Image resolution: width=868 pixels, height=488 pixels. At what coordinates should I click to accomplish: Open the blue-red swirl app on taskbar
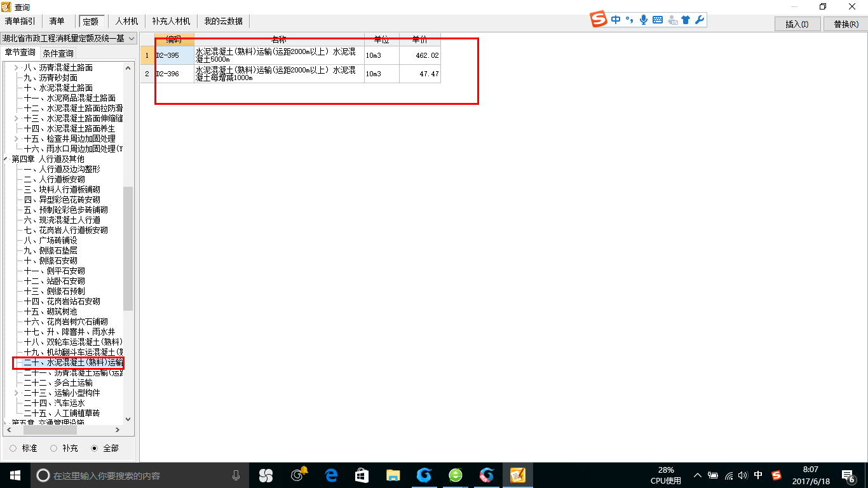(x=487, y=475)
